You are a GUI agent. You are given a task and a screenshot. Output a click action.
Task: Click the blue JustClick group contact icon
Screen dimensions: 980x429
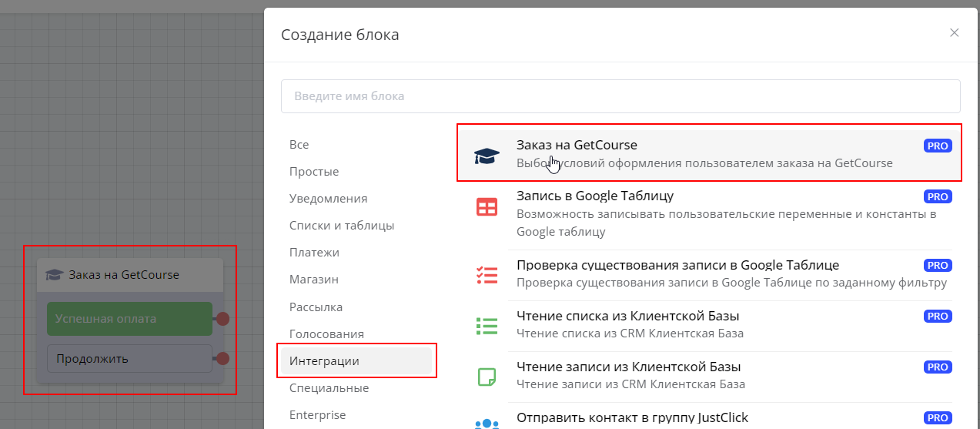tap(486, 422)
